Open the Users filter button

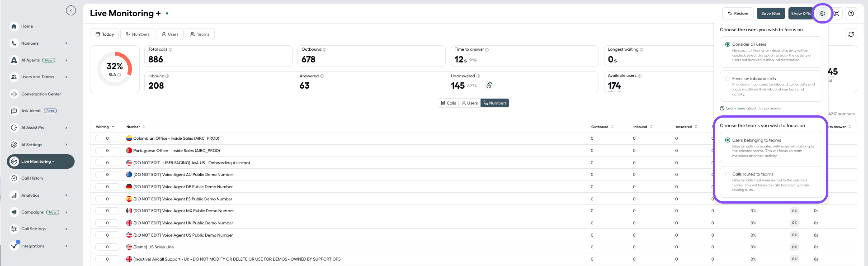click(170, 34)
